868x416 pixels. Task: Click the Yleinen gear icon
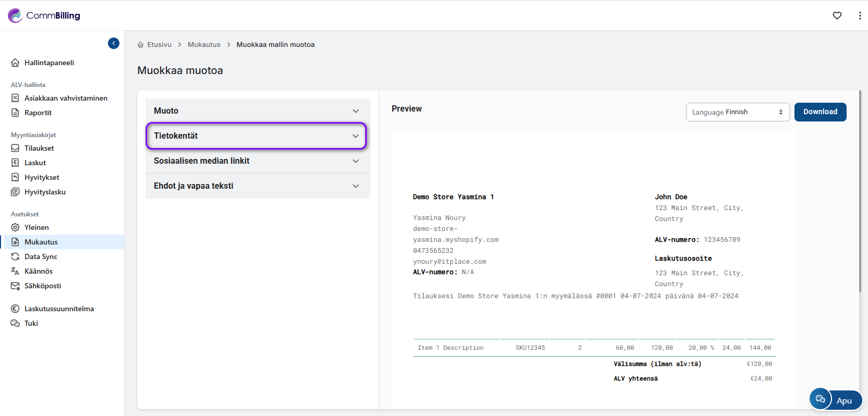[15, 227]
